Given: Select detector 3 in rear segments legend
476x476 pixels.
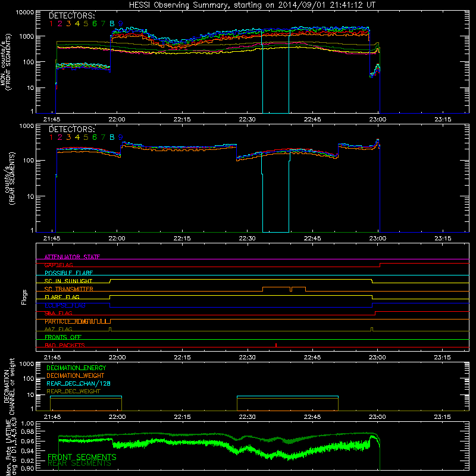Looking at the screenshot, I should [x=68, y=137].
